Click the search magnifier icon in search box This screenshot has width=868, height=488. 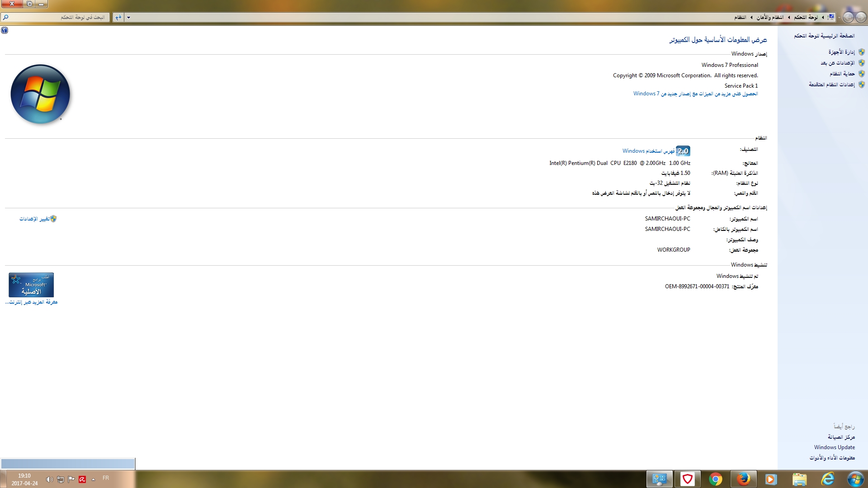[6, 18]
